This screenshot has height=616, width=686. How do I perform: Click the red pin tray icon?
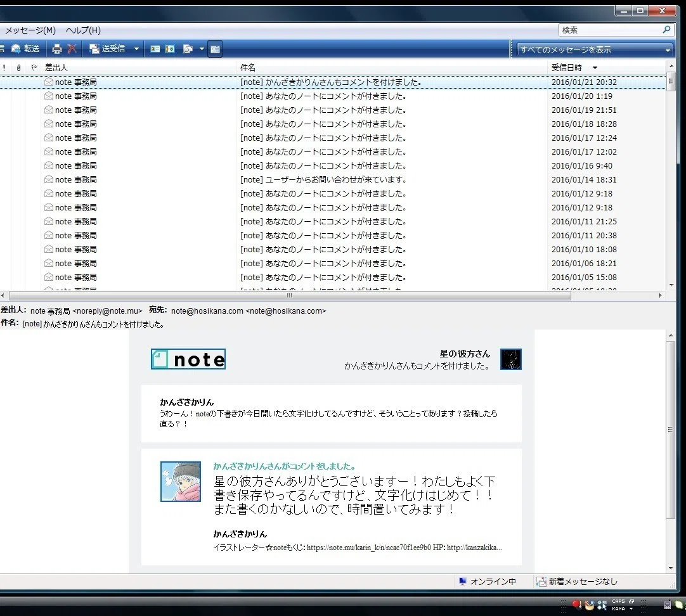(576, 605)
